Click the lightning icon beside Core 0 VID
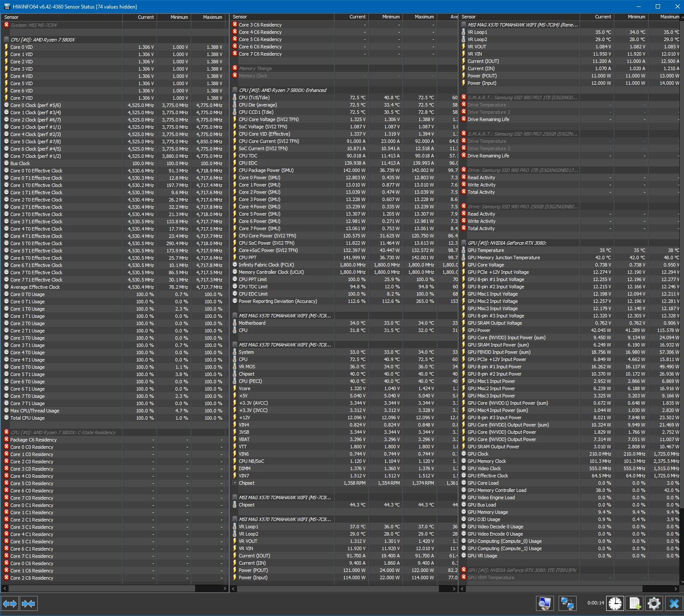This screenshot has height=616, width=684. pos(6,47)
